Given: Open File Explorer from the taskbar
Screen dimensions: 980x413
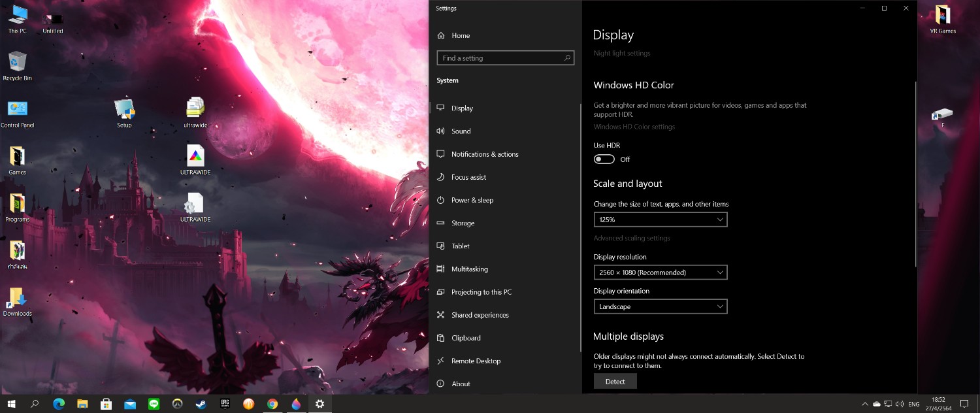Looking at the screenshot, I should (x=82, y=404).
